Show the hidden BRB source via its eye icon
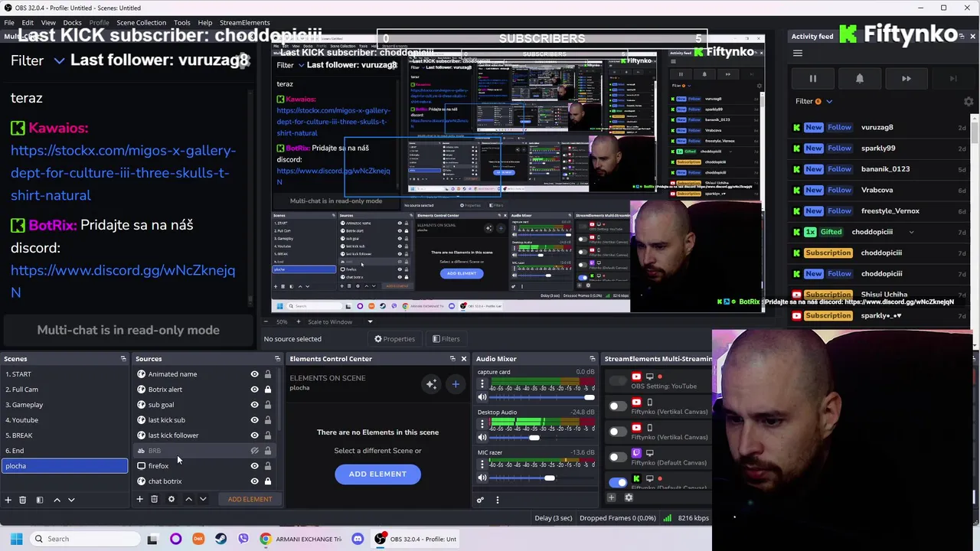Screen dimensions: 980x551 pyautogui.click(x=254, y=451)
